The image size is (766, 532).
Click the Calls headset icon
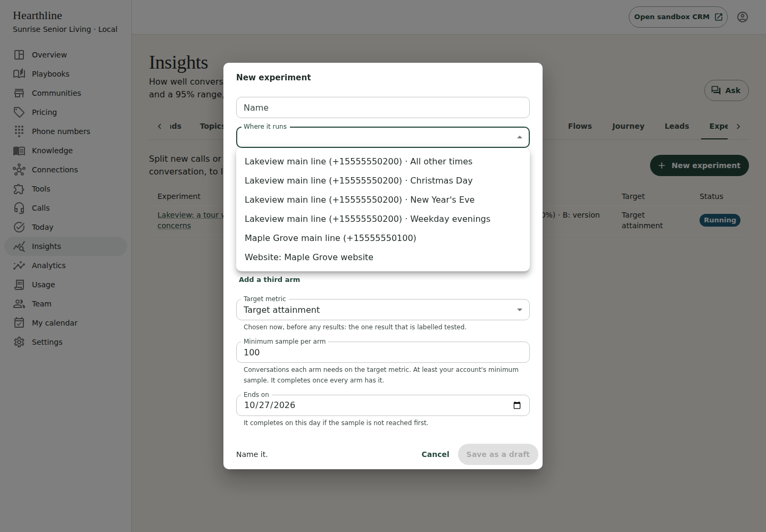19,208
